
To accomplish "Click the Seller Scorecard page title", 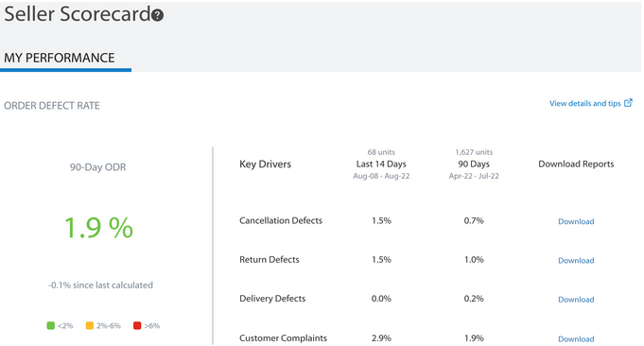I will click(x=78, y=14).
